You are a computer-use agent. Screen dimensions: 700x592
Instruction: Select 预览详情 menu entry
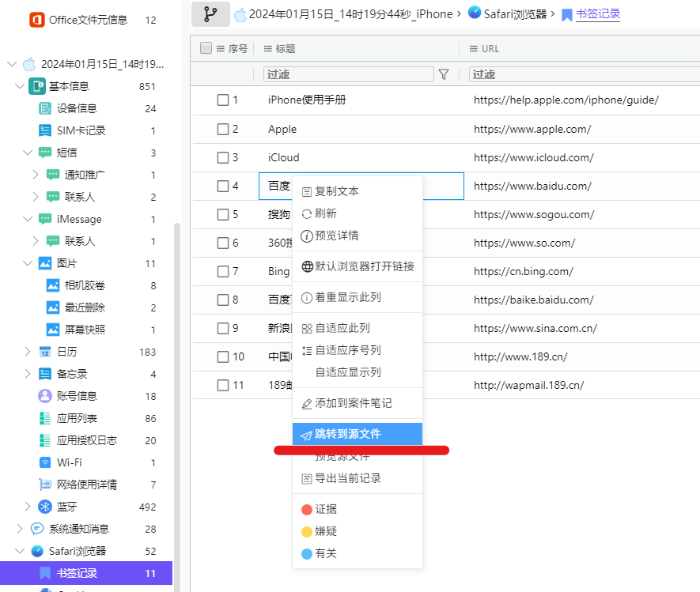pos(358,236)
